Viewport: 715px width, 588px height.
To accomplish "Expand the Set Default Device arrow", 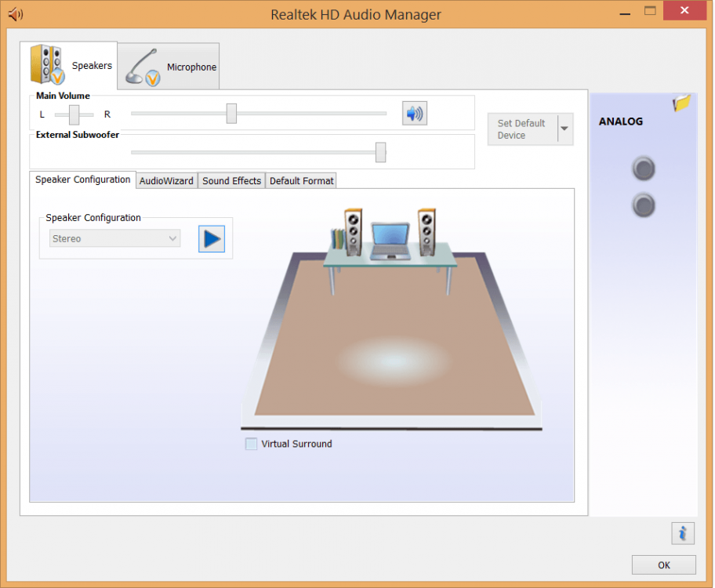I will coord(564,129).
